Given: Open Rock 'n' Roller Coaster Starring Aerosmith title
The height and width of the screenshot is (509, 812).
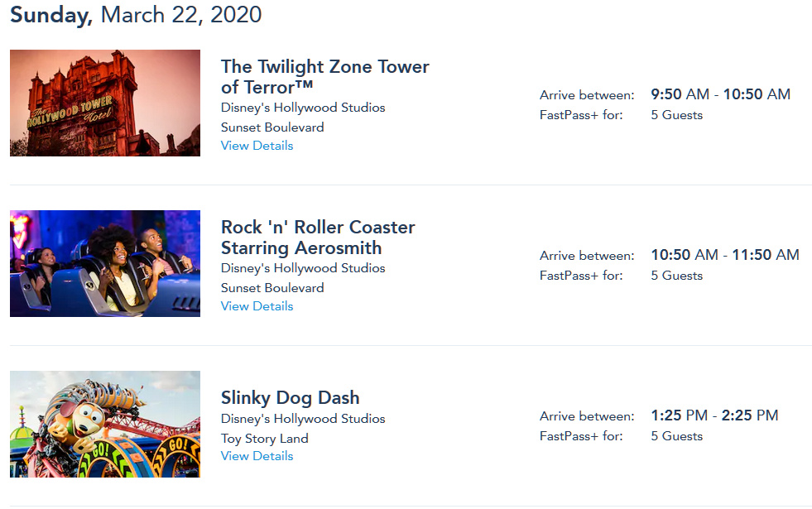Looking at the screenshot, I should [318, 237].
